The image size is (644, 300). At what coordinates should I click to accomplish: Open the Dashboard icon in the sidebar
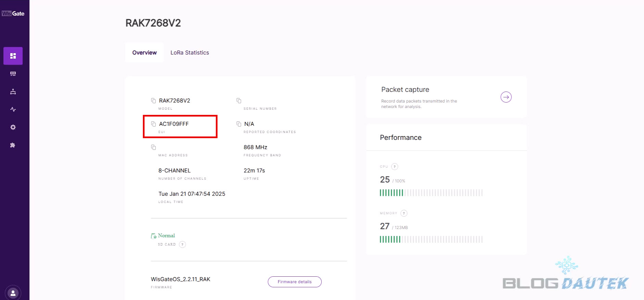pyautogui.click(x=13, y=56)
